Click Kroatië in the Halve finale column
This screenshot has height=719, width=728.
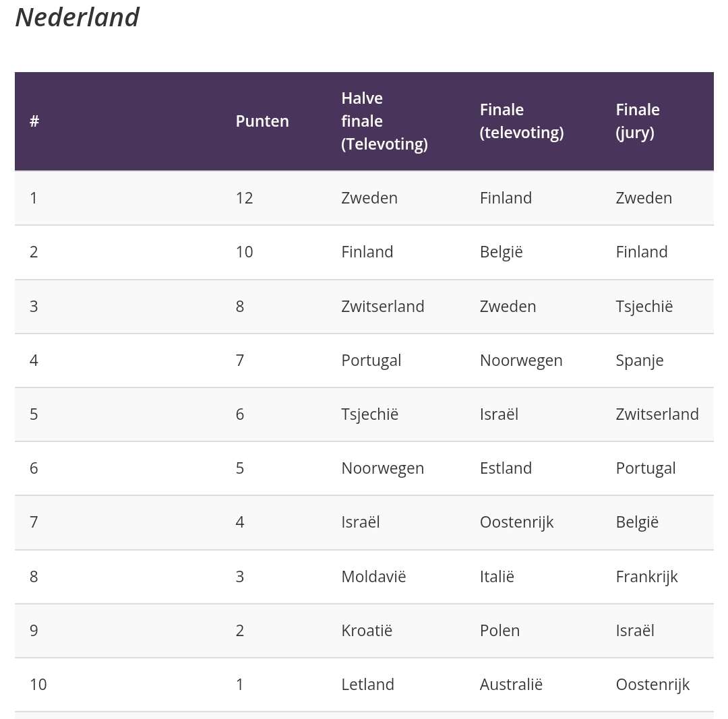coord(366,630)
